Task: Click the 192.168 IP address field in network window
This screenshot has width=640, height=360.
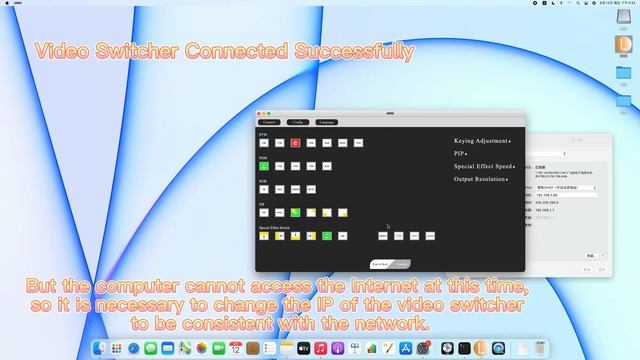Action: pos(566,195)
